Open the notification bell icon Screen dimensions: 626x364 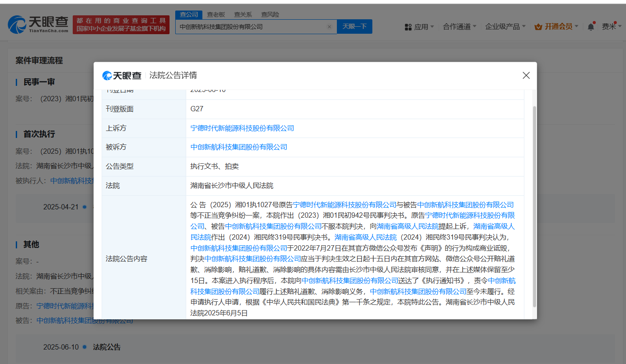(591, 27)
